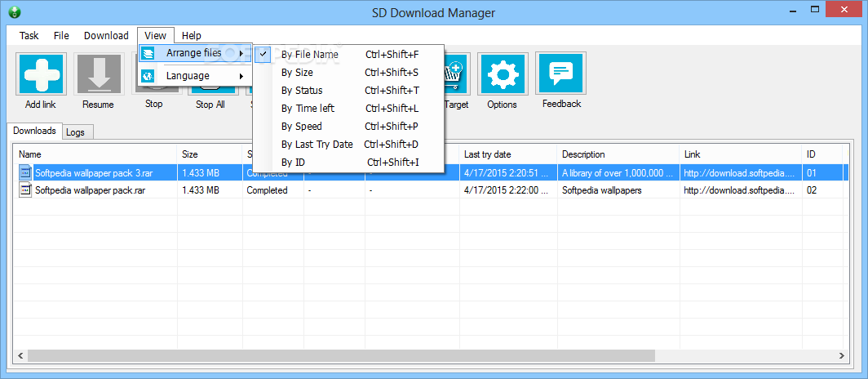Click the View menu
868x379 pixels.
(156, 35)
